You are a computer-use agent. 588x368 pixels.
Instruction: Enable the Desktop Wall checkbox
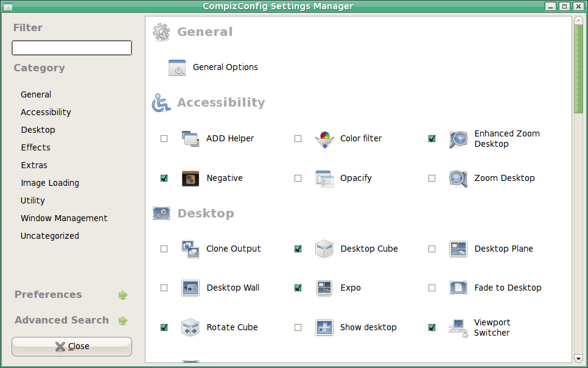[164, 288]
